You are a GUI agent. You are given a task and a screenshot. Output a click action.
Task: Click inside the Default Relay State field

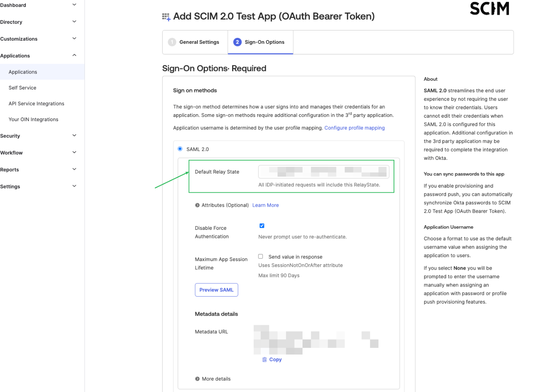[323, 171]
